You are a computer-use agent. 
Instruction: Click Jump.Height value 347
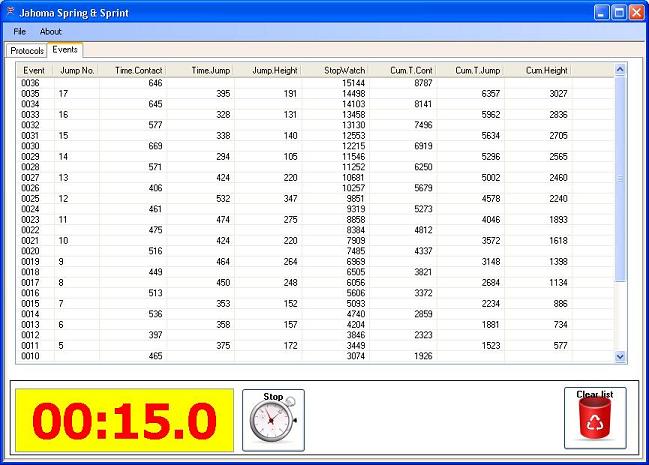coord(291,199)
